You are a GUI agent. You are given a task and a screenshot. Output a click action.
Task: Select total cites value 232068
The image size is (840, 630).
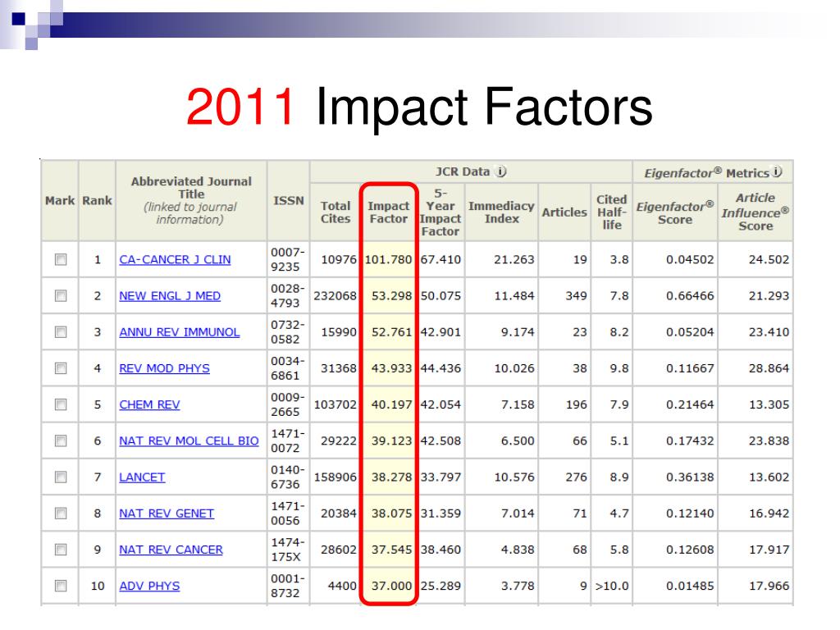[336, 295]
